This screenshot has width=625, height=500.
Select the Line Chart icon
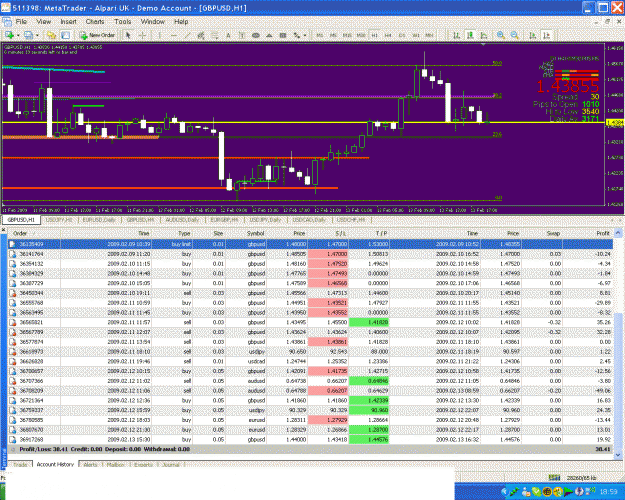(x=483, y=35)
